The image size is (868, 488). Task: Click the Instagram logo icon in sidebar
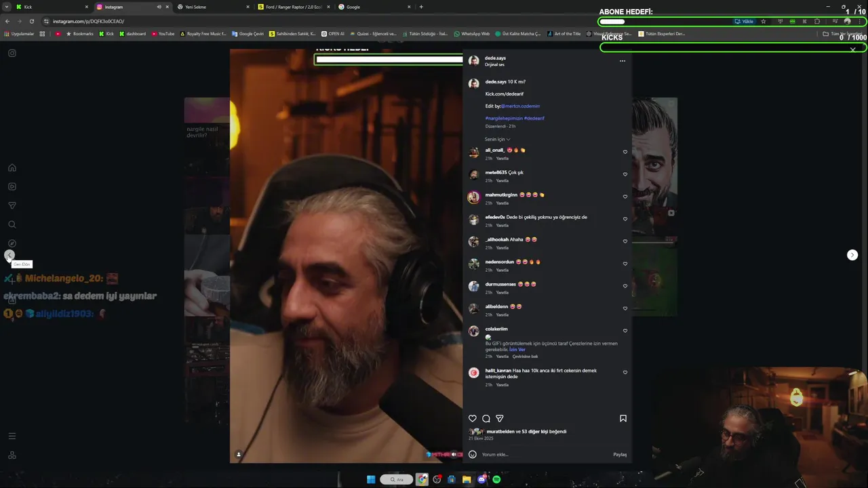[12, 53]
